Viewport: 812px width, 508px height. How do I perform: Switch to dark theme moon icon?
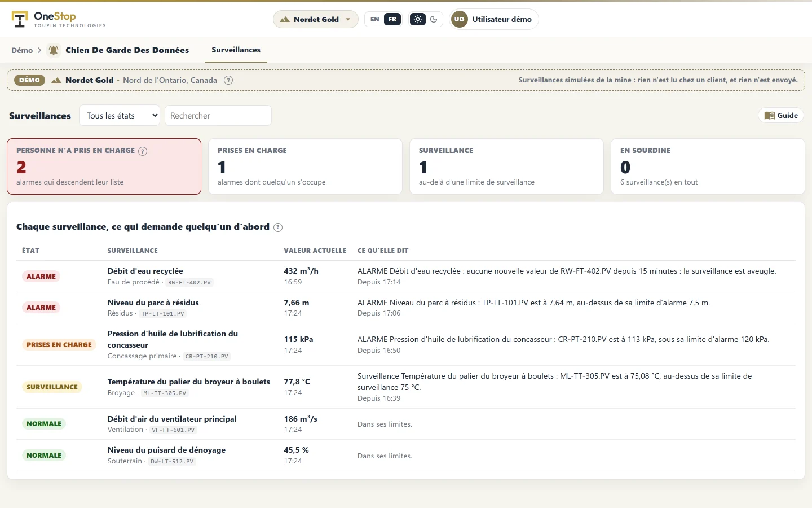(434, 19)
